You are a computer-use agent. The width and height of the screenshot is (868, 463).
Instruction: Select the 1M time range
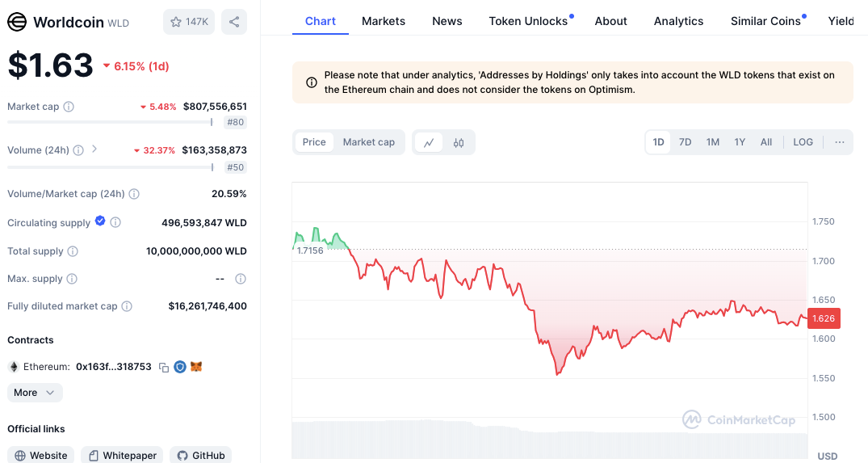click(713, 142)
